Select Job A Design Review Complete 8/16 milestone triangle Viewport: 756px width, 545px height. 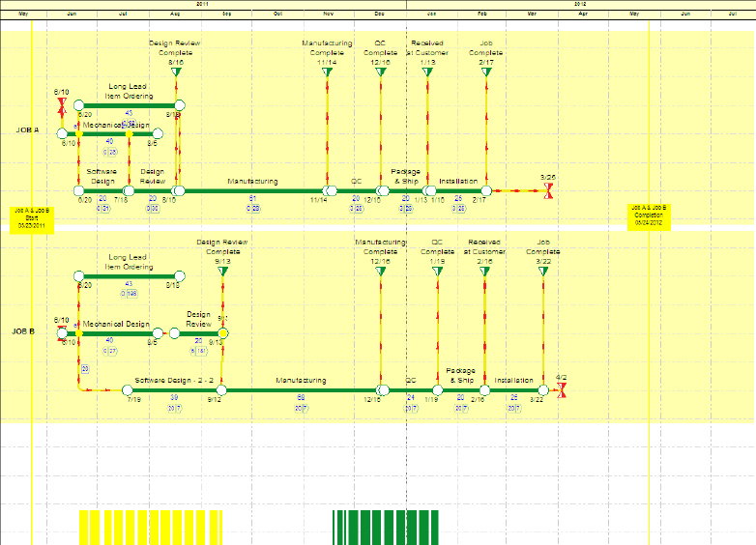[x=176, y=72]
